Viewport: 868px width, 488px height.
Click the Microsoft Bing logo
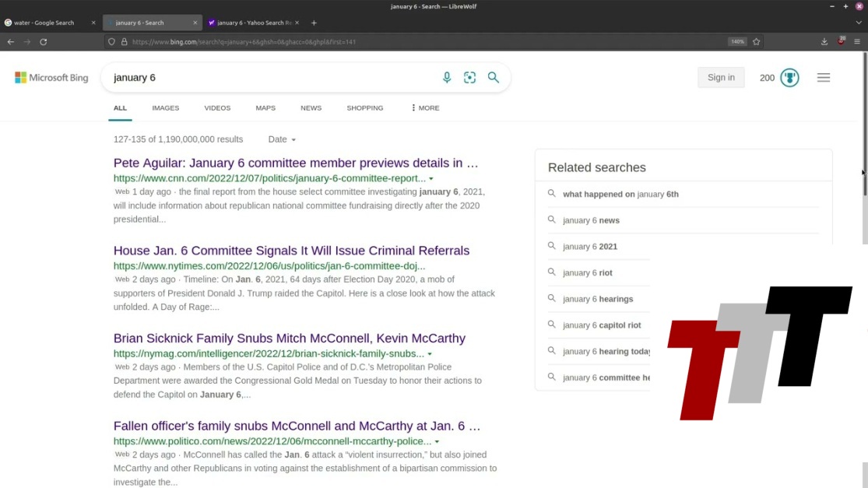pos(51,77)
